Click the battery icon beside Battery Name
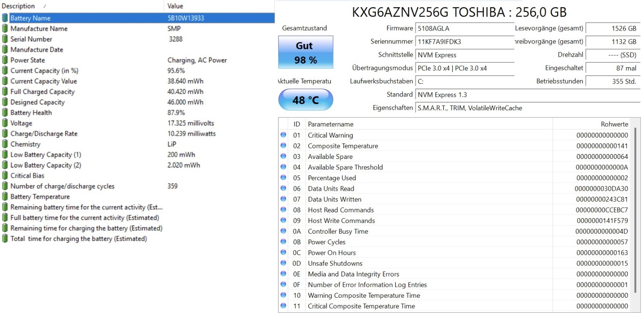The width and height of the screenshot is (644, 313). point(5,18)
